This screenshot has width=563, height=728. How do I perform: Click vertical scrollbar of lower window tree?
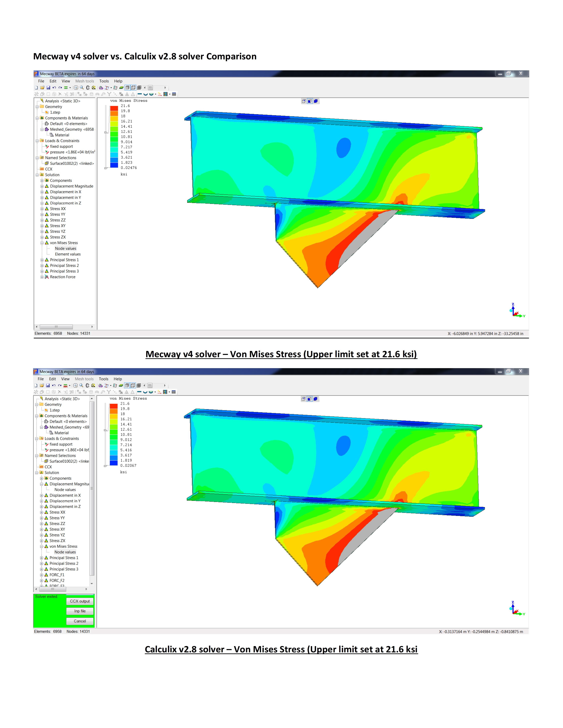pyautogui.click(x=92, y=491)
